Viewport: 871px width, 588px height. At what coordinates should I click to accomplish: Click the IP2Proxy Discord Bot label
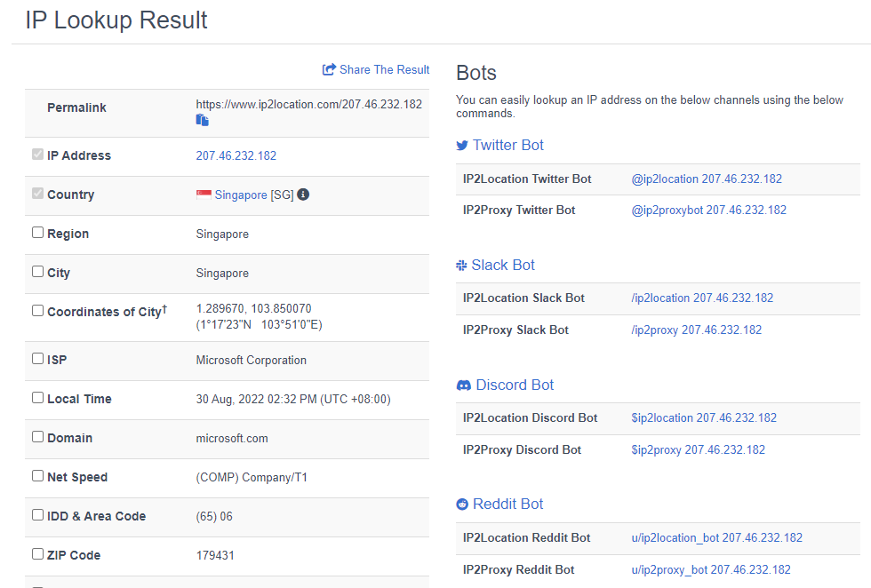point(523,449)
